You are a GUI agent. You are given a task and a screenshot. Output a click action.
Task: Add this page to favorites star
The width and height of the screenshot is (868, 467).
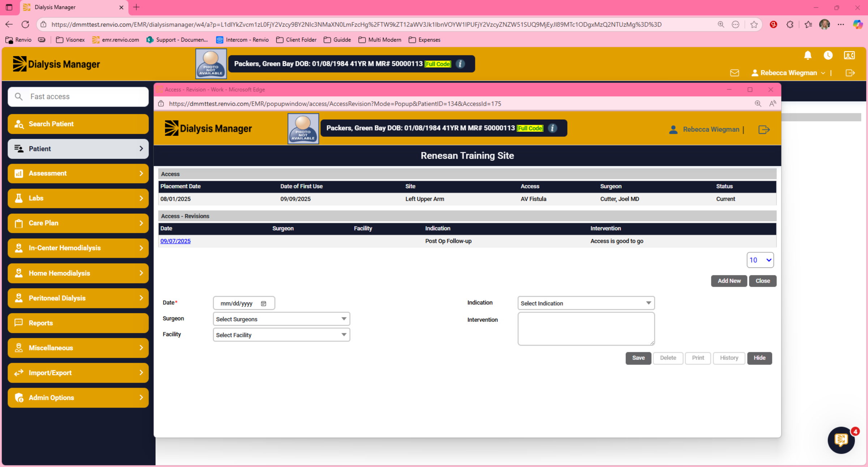coord(754,24)
